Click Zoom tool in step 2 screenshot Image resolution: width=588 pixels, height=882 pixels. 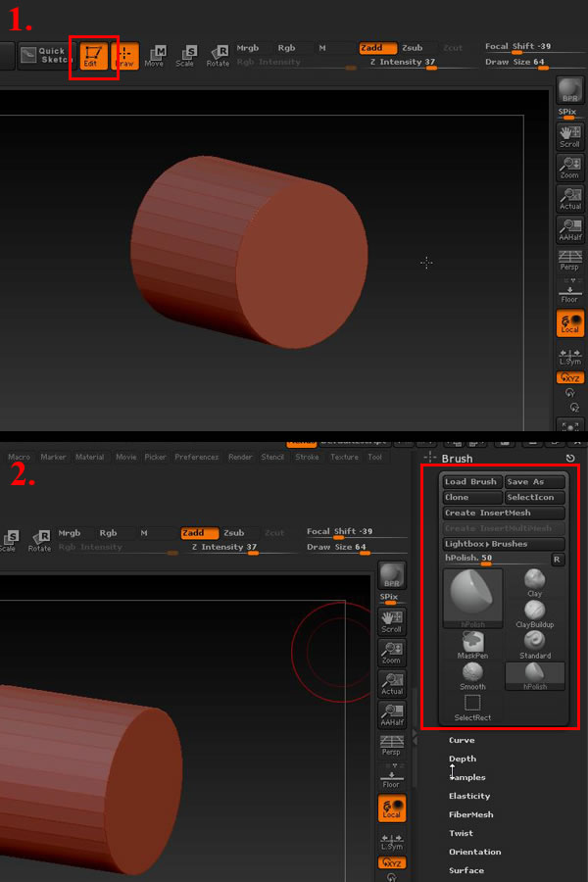click(392, 653)
